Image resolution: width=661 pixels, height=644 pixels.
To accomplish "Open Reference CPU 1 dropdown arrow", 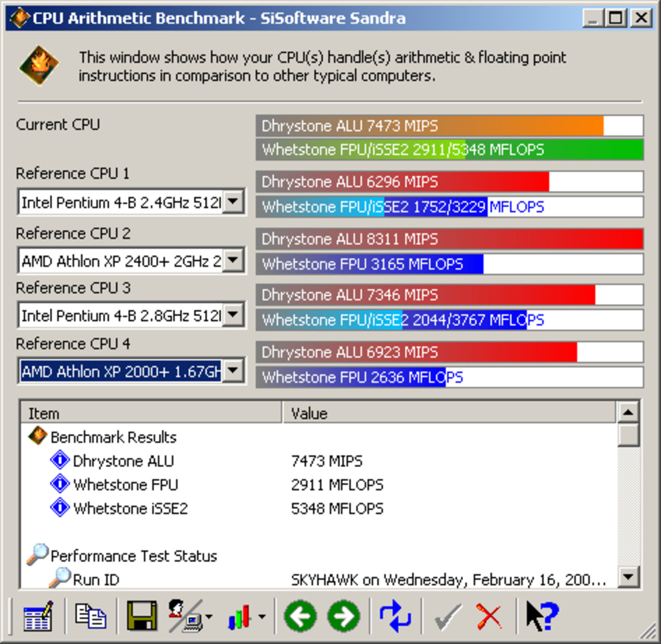I will [233, 202].
